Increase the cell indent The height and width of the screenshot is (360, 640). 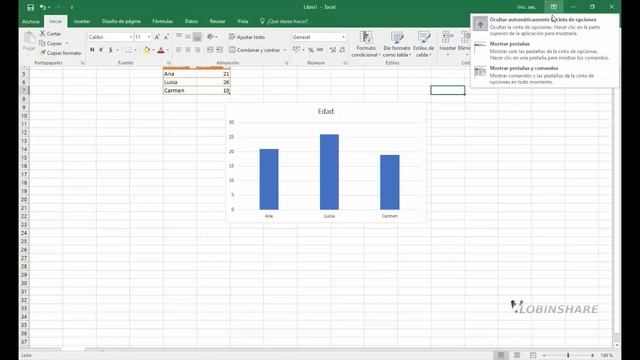coord(219,50)
